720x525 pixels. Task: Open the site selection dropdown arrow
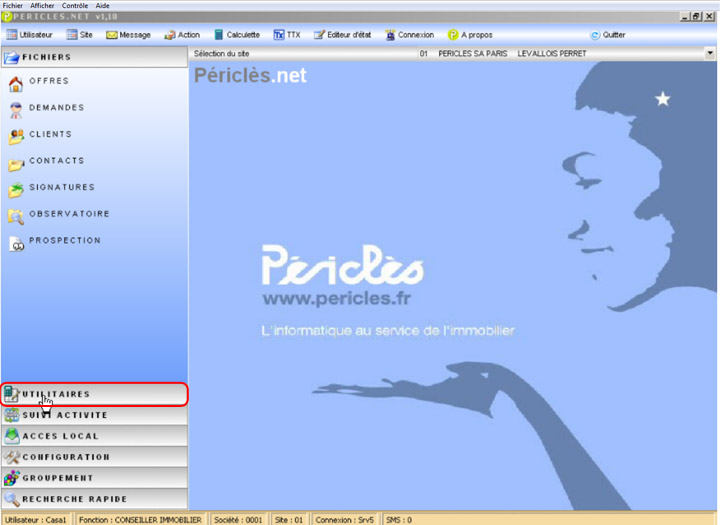click(711, 52)
